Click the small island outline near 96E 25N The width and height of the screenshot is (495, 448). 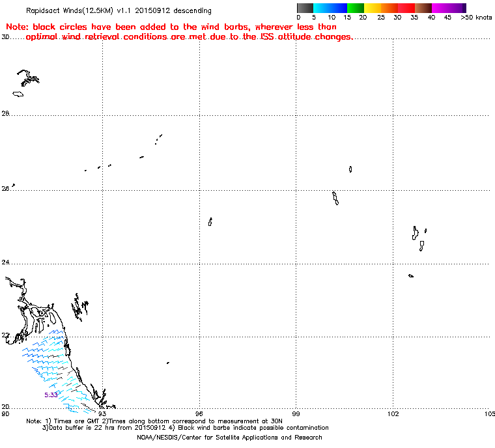(210, 222)
